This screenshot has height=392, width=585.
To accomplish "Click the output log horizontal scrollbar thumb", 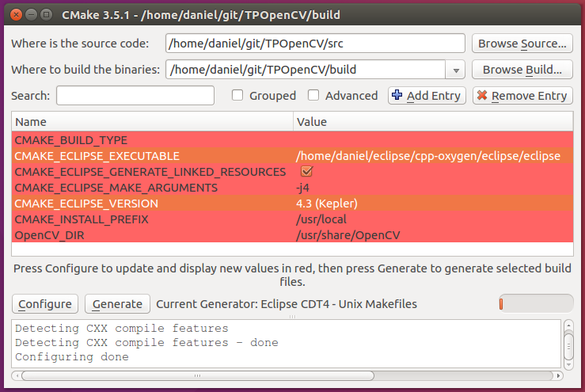I will coord(198,375).
